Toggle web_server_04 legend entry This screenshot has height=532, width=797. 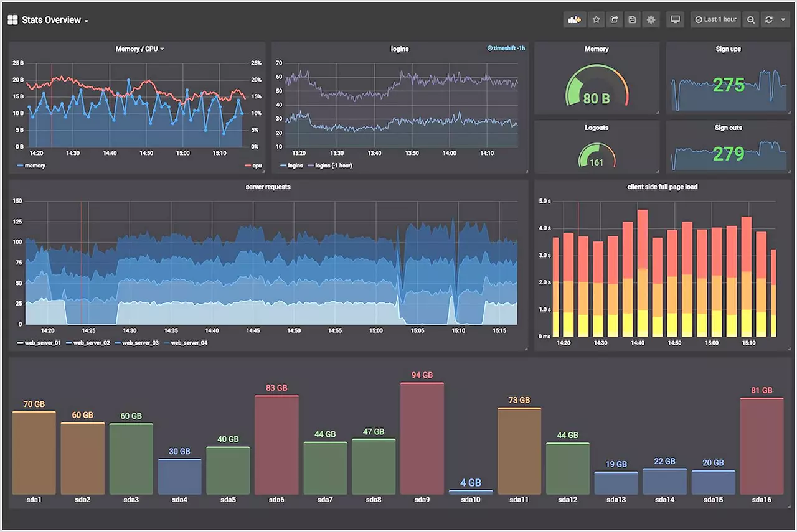(x=185, y=343)
